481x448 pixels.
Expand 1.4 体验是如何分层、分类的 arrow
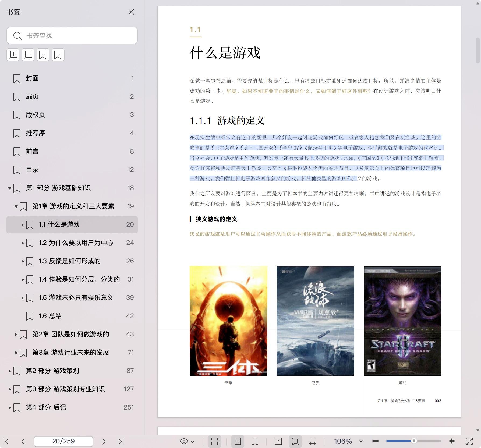23,280
